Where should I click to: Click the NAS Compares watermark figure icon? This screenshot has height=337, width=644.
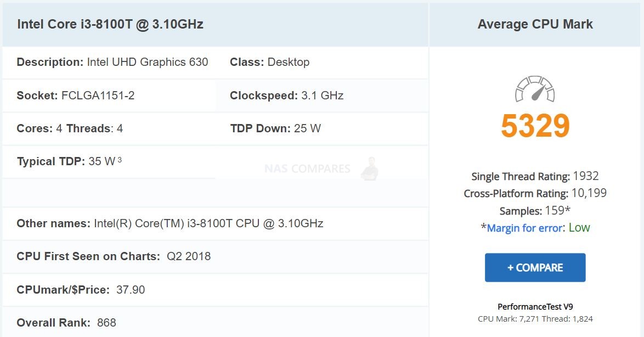pos(370,168)
